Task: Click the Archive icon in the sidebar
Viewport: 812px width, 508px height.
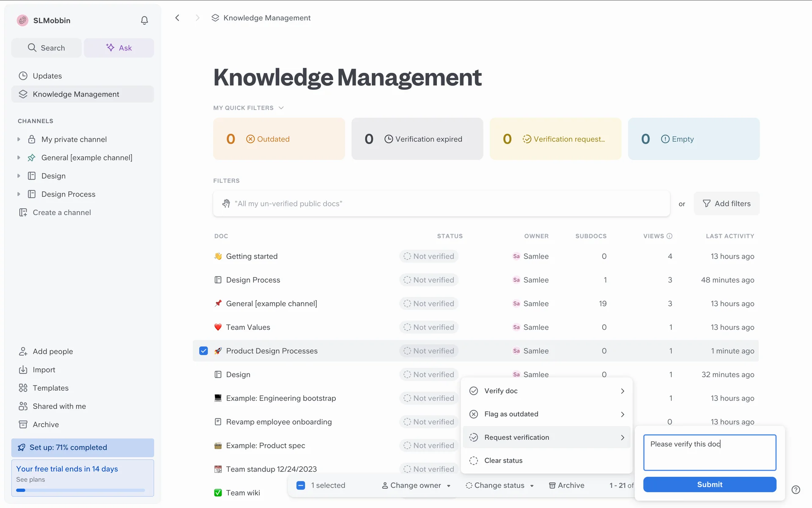Action: tap(23, 424)
